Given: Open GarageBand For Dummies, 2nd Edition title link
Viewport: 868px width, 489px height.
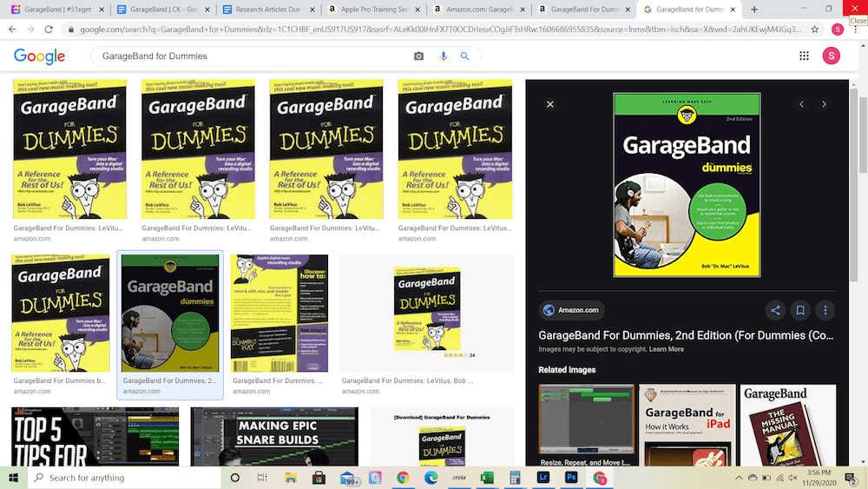Looking at the screenshot, I should [x=686, y=335].
